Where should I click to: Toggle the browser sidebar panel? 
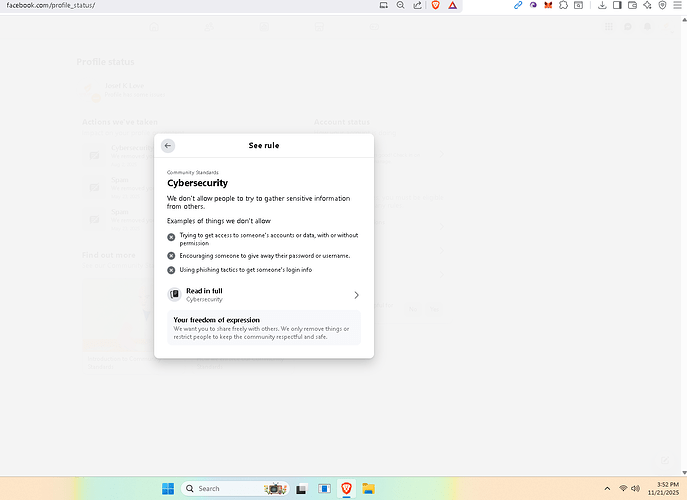click(617, 6)
